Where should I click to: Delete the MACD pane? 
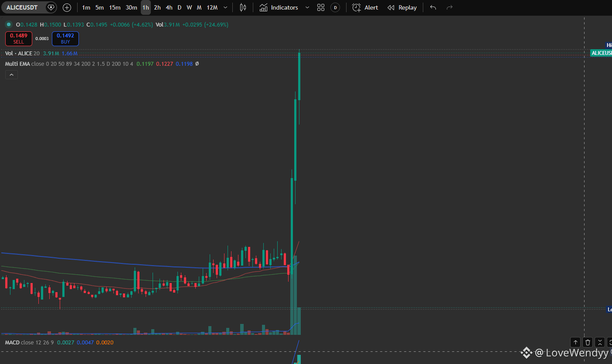588,342
